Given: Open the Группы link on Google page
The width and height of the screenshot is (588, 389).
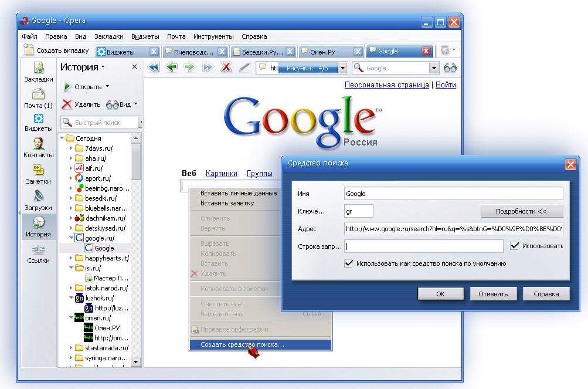Looking at the screenshot, I should [260, 174].
